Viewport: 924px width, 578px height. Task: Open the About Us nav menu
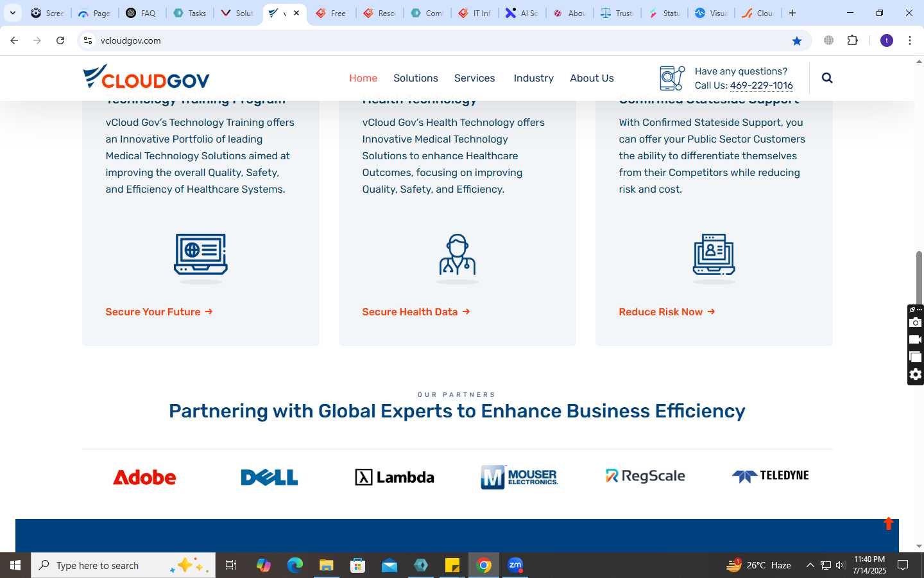tap(592, 78)
